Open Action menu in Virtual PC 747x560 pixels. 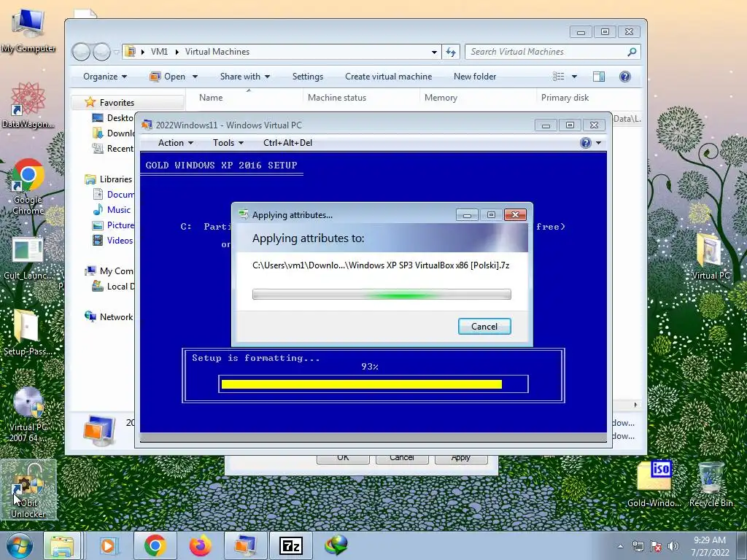click(x=175, y=143)
